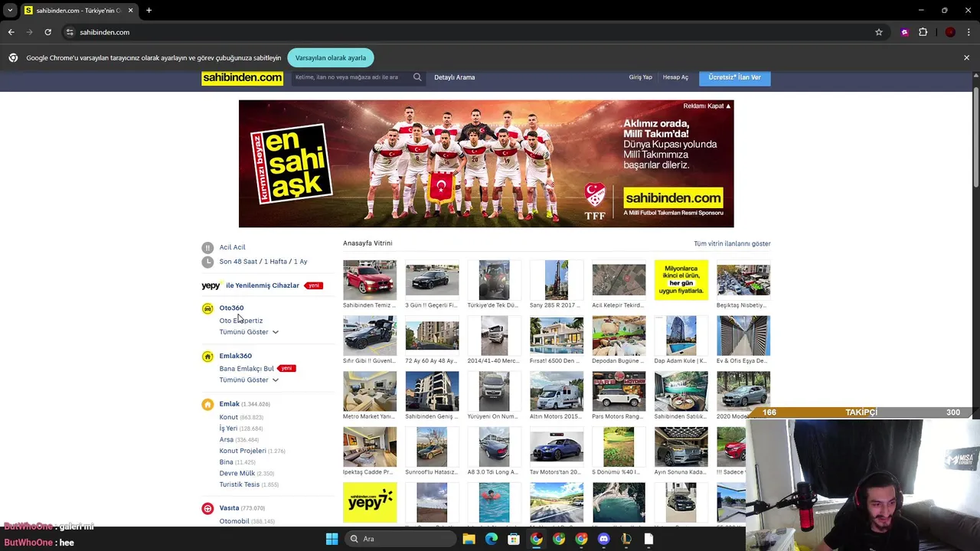
Task: Open the Metro Market Yanı listing thumbnail
Action: (x=370, y=392)
